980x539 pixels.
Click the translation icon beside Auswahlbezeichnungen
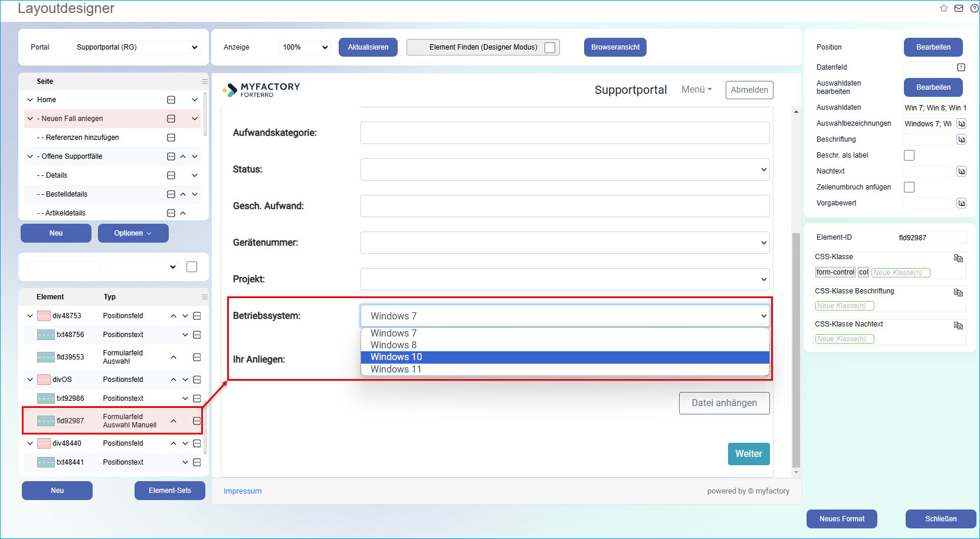[x=961, y=123]
